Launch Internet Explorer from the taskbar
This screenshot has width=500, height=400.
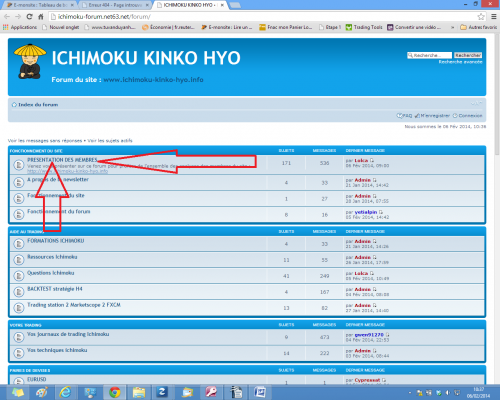pyautogui.click(x=65, y=392)
